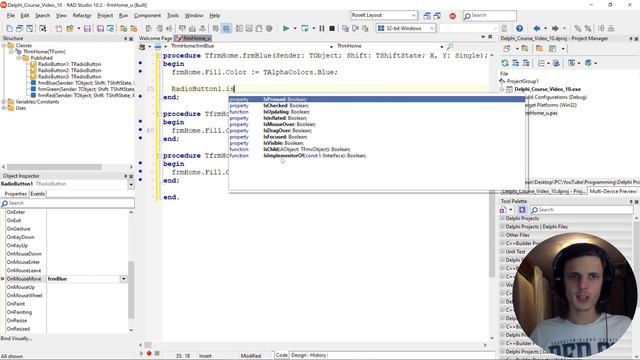Open the Project menu
The width and height of the screenshot is (640, 360).
pyautogui.click(x=105, y=16)
